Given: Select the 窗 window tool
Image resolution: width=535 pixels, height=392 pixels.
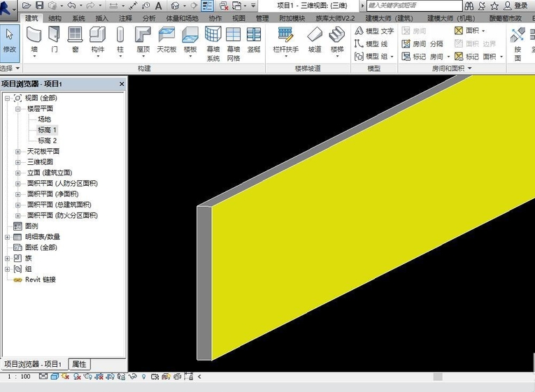Looking at the screenshot, I should pos(75,41).
